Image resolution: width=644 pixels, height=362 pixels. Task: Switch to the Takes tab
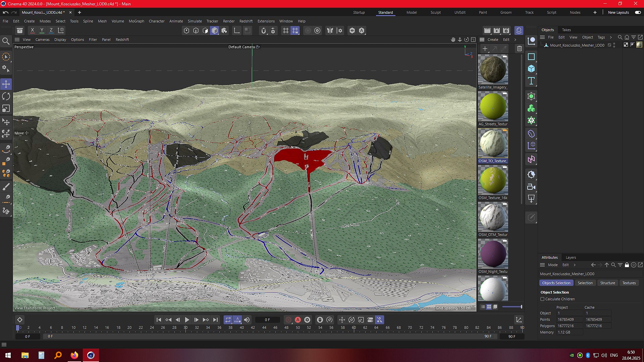coord(566,30)
